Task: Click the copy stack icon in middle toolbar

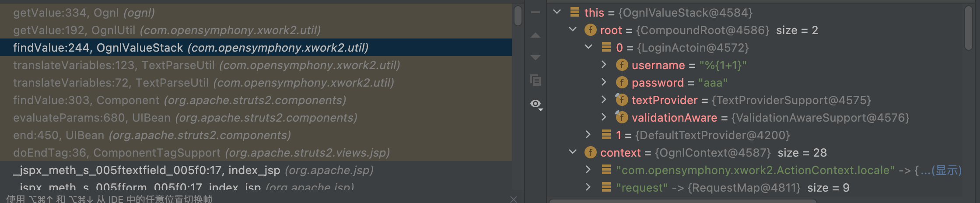Action: [x=535, y=80]
